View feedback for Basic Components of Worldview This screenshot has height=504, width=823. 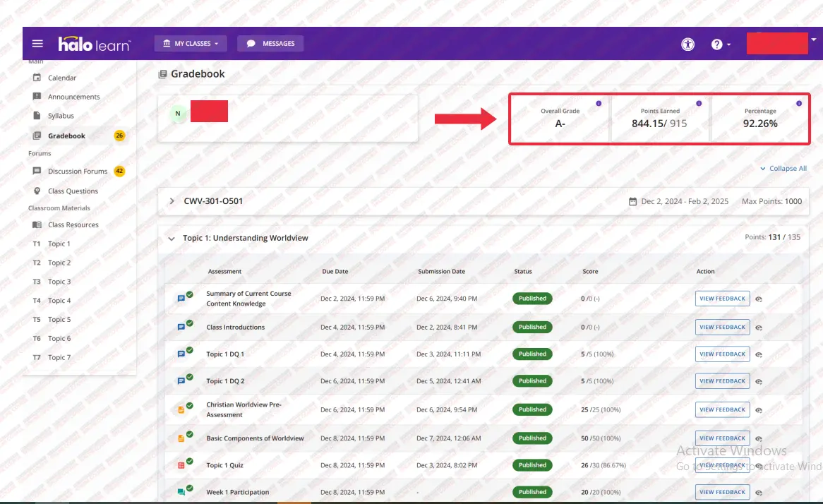click(722, 438)
